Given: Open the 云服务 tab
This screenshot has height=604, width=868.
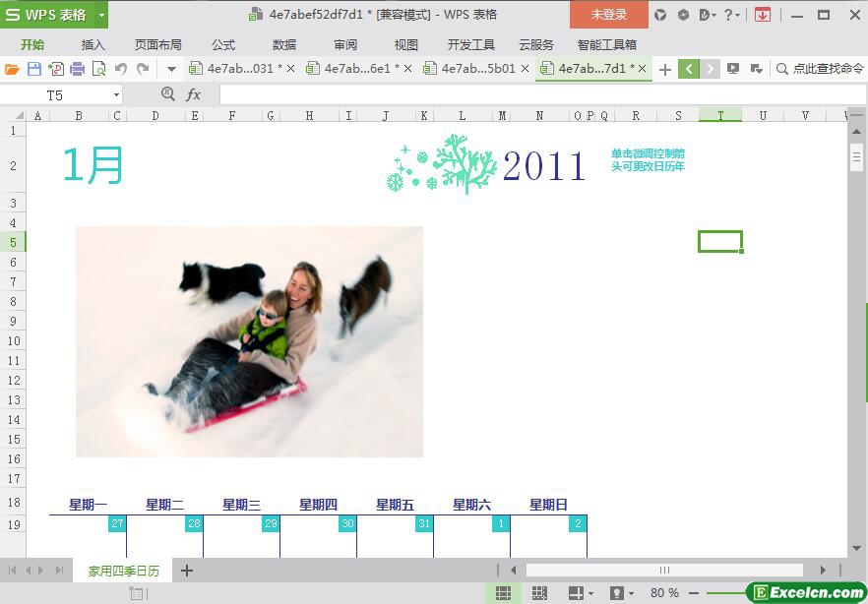Looking at the screenshot, I should coord(535,45).
